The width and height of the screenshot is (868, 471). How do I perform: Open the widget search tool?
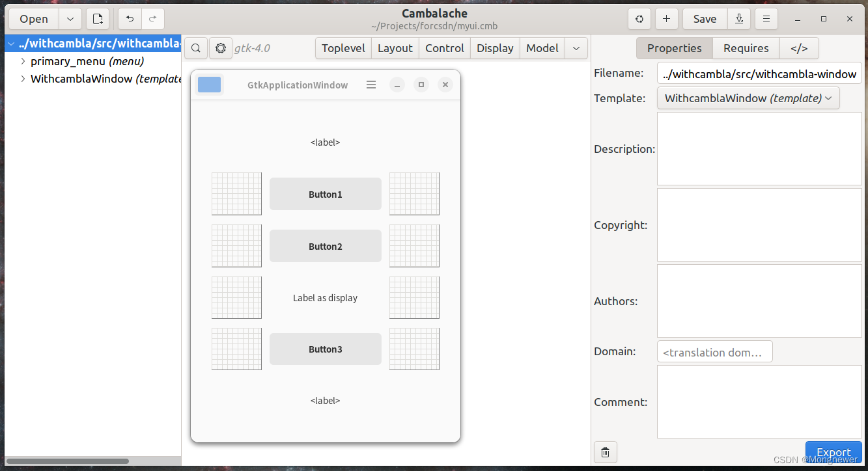click(195, 48)
